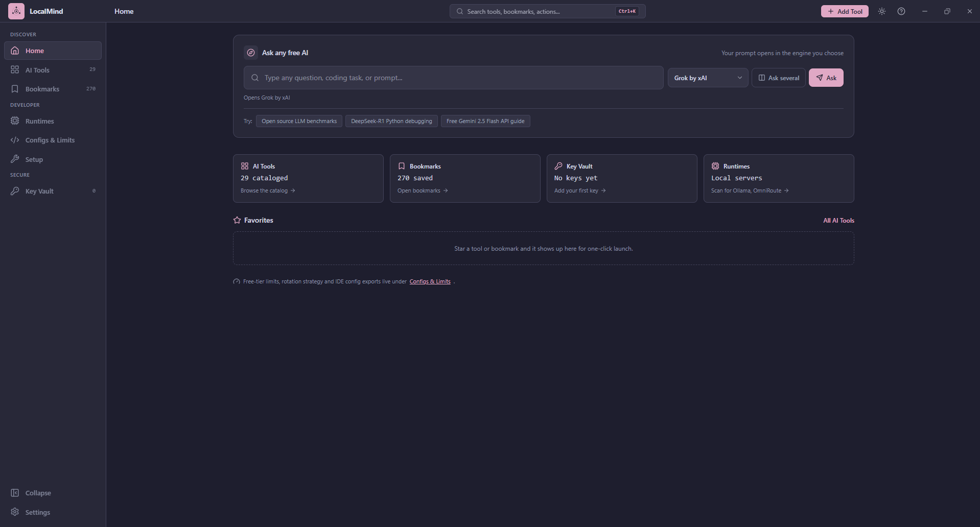Follow the Configs & Limits footer link

click(x=430, y=281)
